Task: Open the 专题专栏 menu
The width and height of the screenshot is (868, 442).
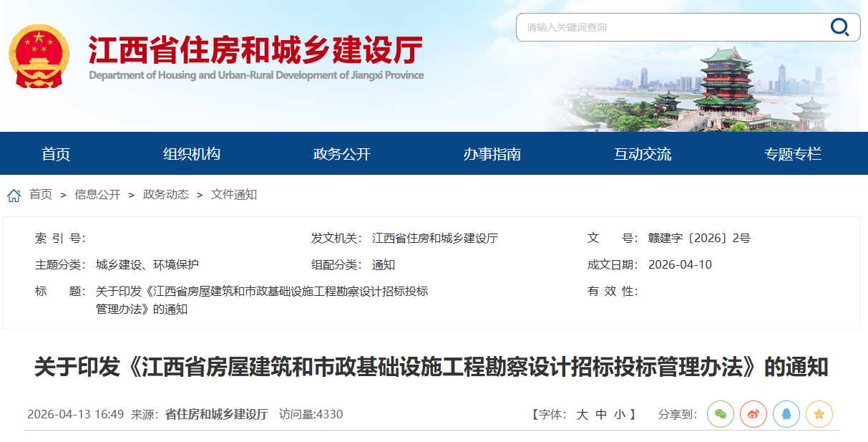Action: tap(792, 153)
